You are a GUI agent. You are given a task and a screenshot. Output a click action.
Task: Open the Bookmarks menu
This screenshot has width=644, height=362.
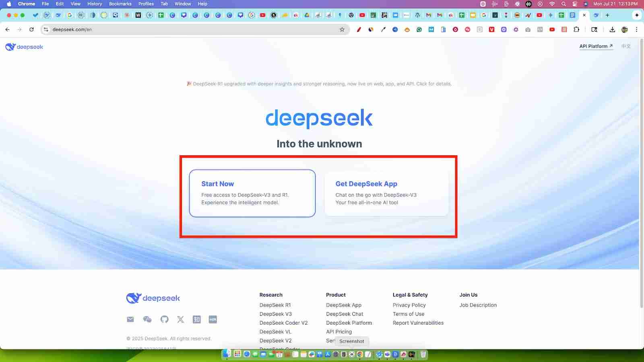(x=120, y=4)
